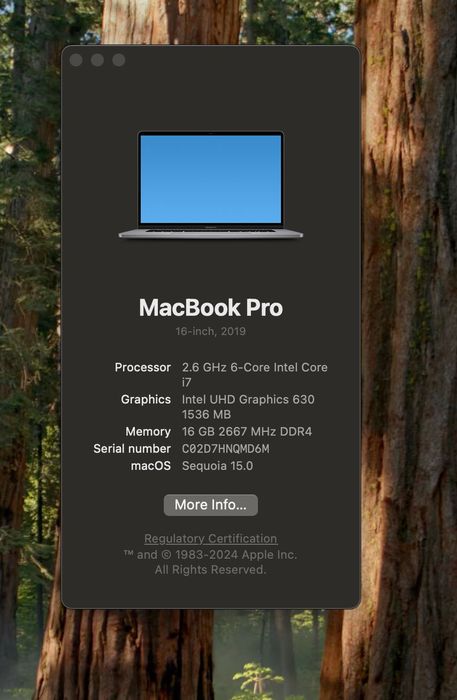Click the Serial number label
Image resolution: width=457 pixels, height=700 pixels.
coord(132,449)
